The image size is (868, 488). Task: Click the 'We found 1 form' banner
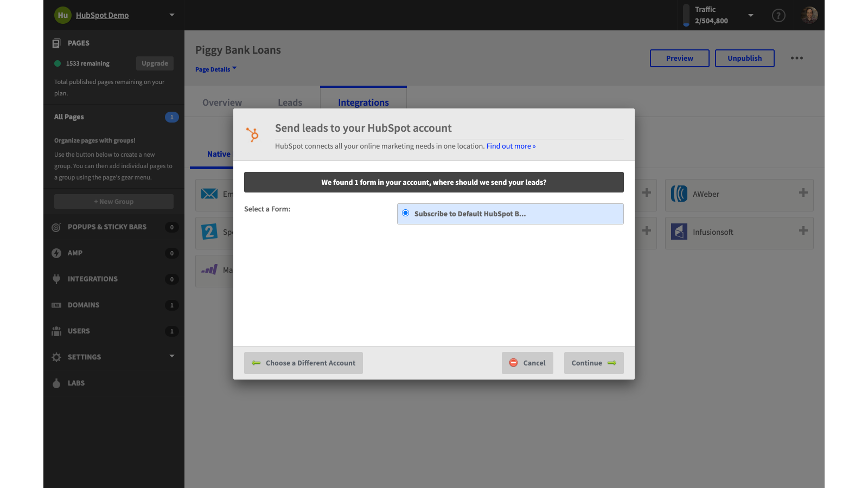434,182
